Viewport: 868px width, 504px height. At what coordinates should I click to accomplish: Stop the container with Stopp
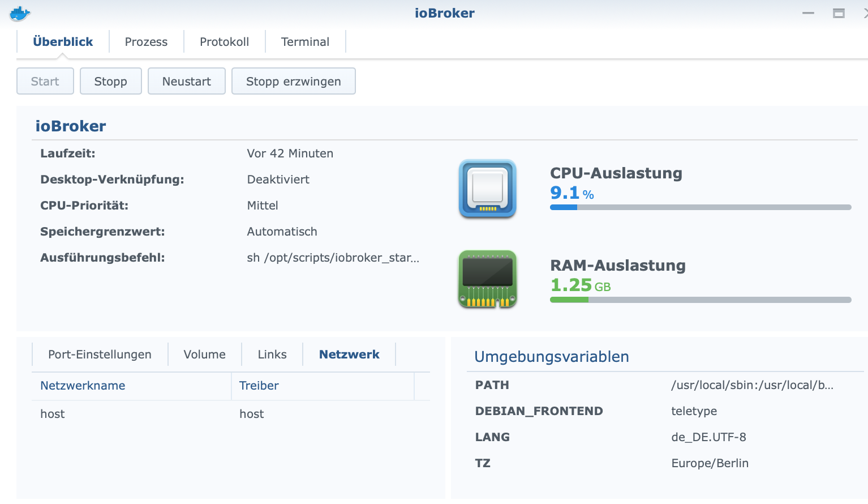pos(111,81)
